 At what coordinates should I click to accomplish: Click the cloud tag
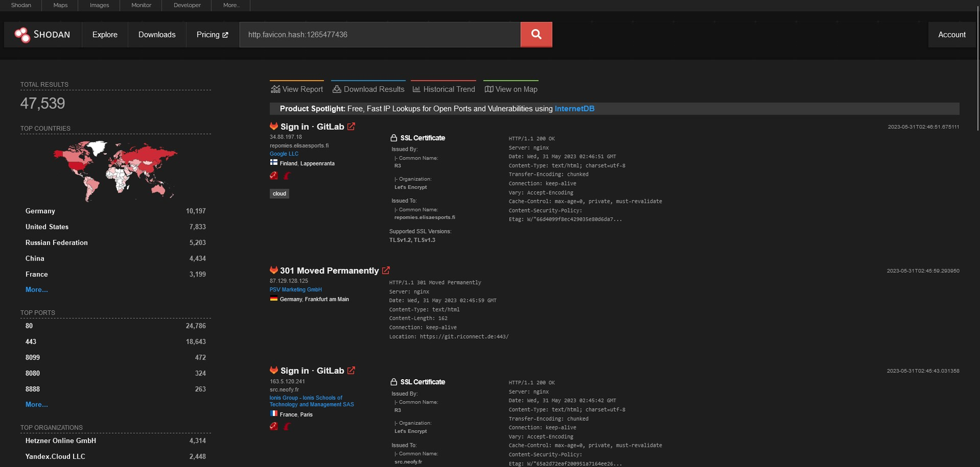[279, 193]
